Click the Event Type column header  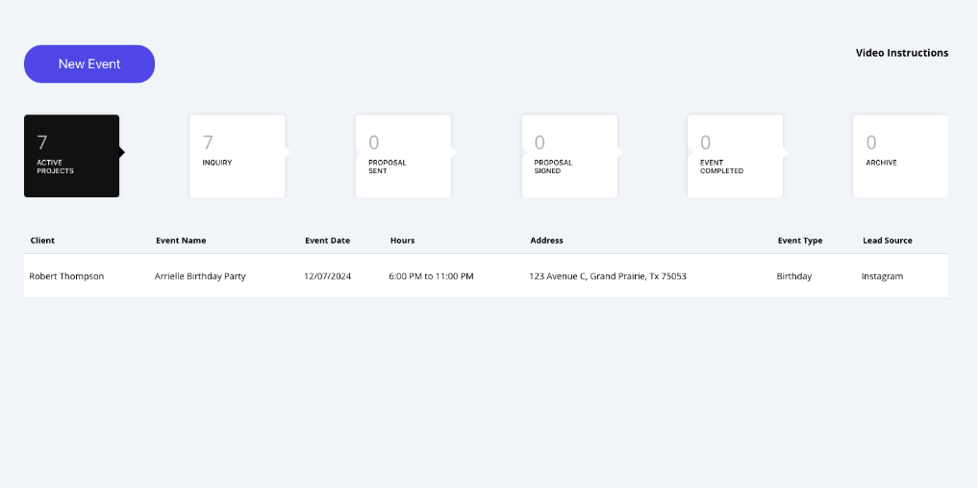(800, 241)
